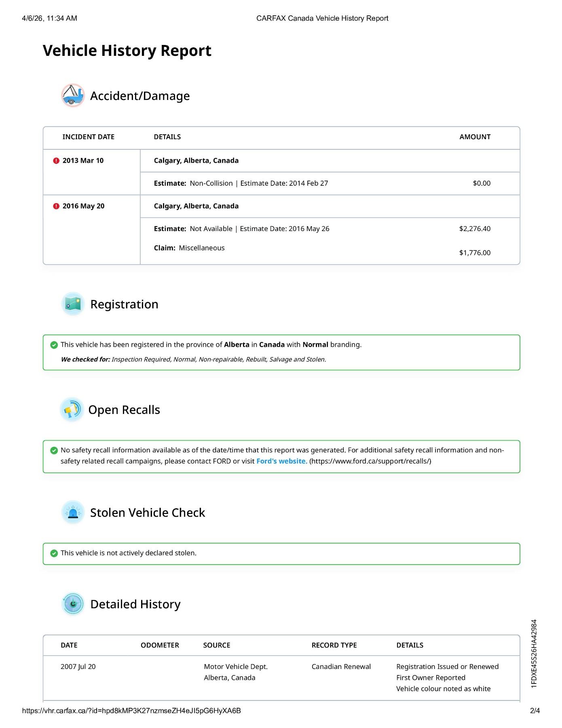Click the vhr.carfax.ca URL in footer

[x=131, y=711]
